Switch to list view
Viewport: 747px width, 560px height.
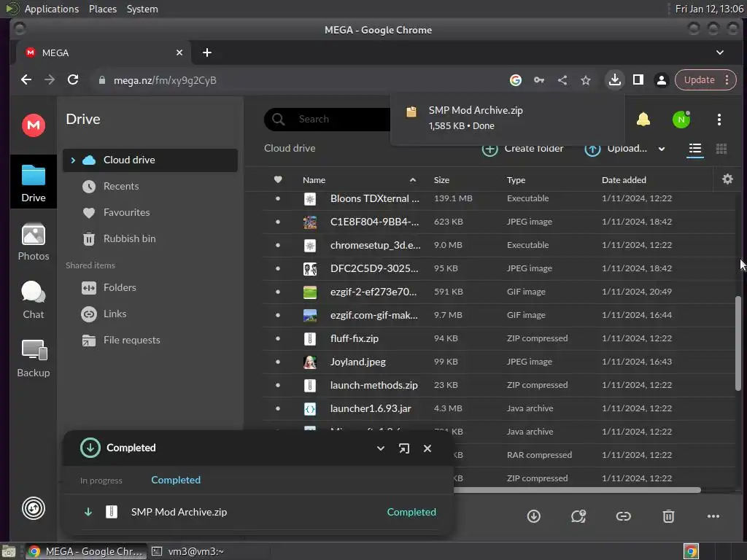[695, 149]
